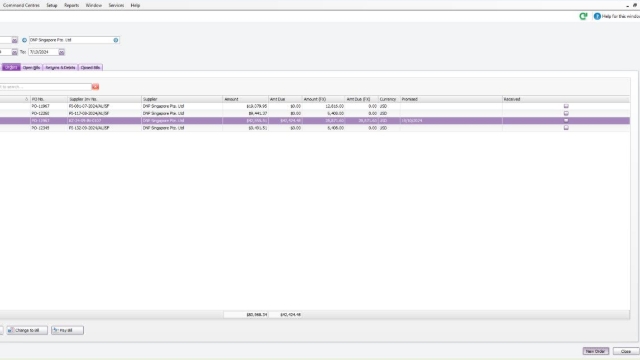Click received status icon for PO-12260
The width and height of the screenshot is (640, 360).
pos(566,113)
